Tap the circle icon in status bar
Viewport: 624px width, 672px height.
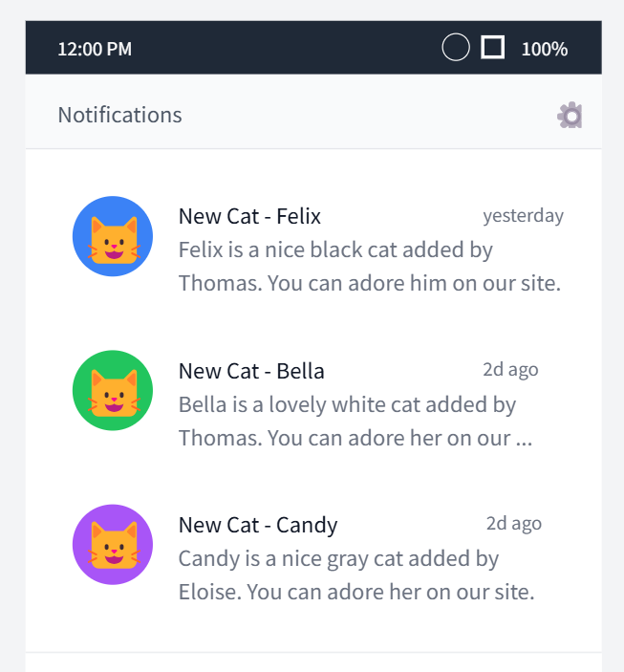456,47
